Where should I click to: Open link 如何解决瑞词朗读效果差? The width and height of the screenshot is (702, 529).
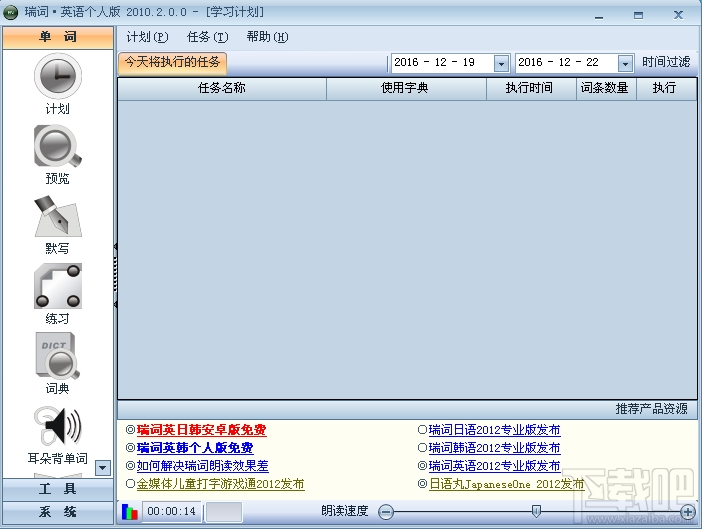(x=202, y=466)
